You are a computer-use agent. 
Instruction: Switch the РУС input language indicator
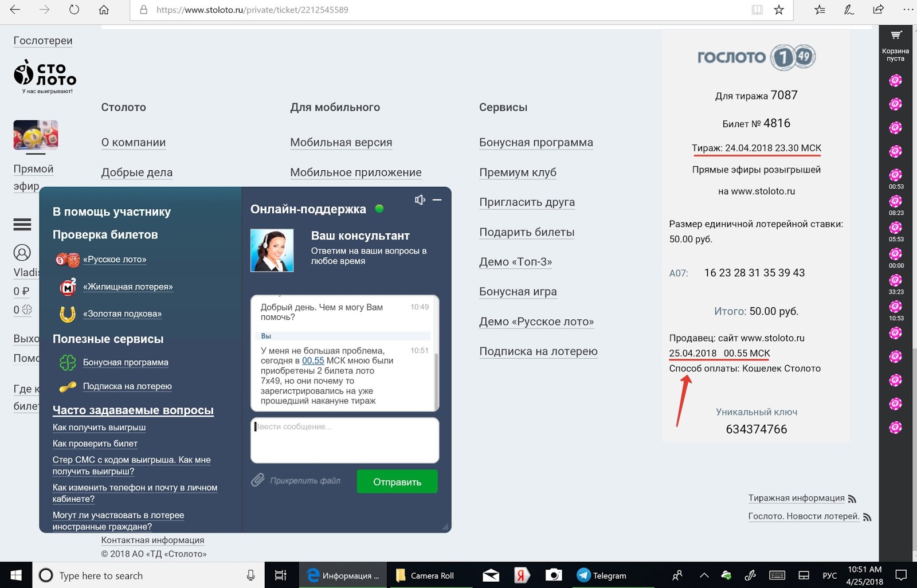coord(829,575)
